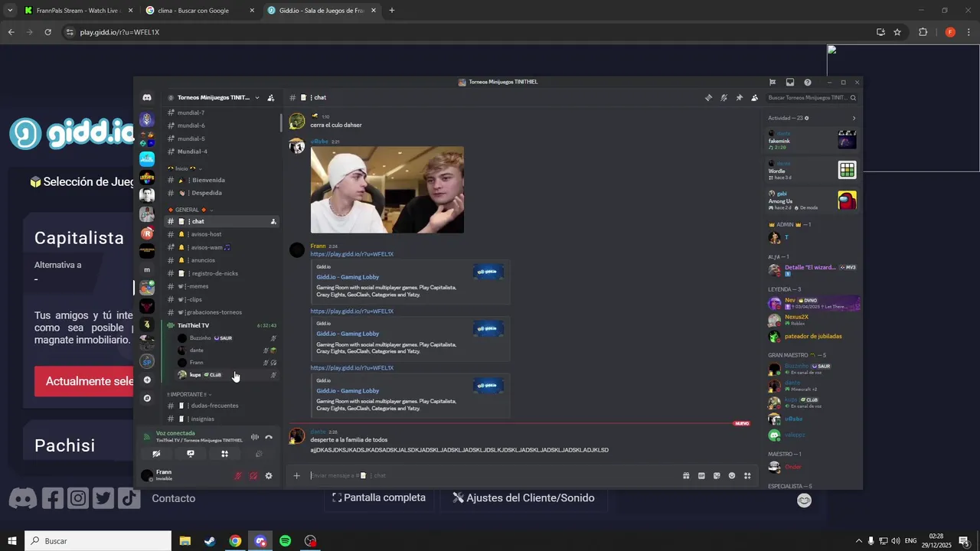
Task: Click message input field in chat
Action: coord(490,475)
